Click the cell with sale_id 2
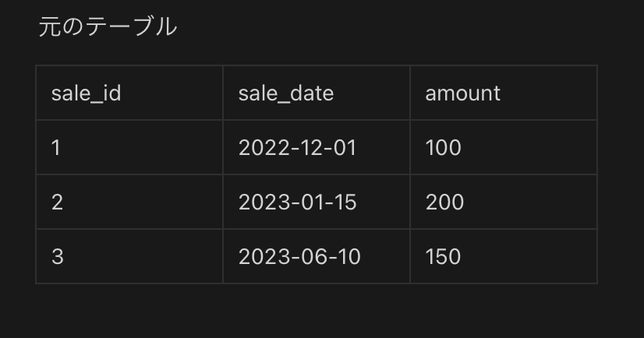This screenshot has height=338, width=644. [129, 202]
